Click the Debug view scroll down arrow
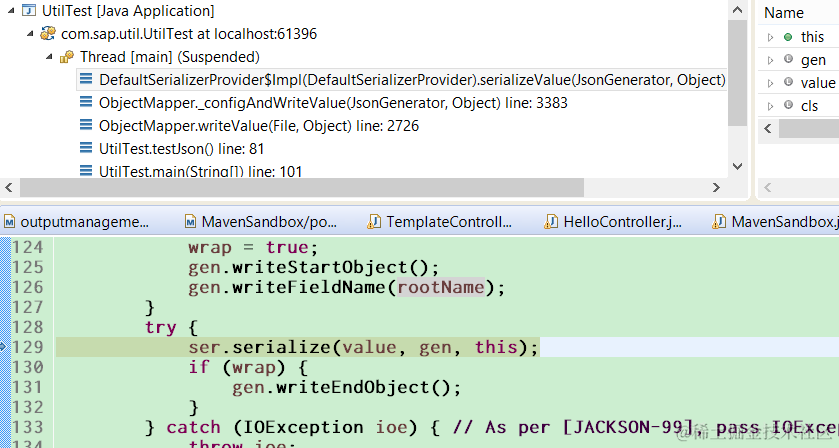The image size is (839, 448). pos(737,166)
